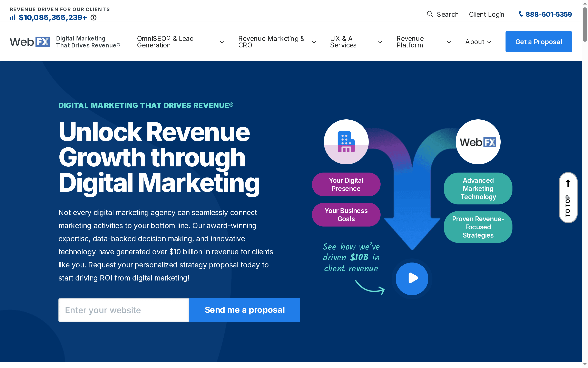
Task: Click Your Business Goals pill
Action: (x=346, y=215)
